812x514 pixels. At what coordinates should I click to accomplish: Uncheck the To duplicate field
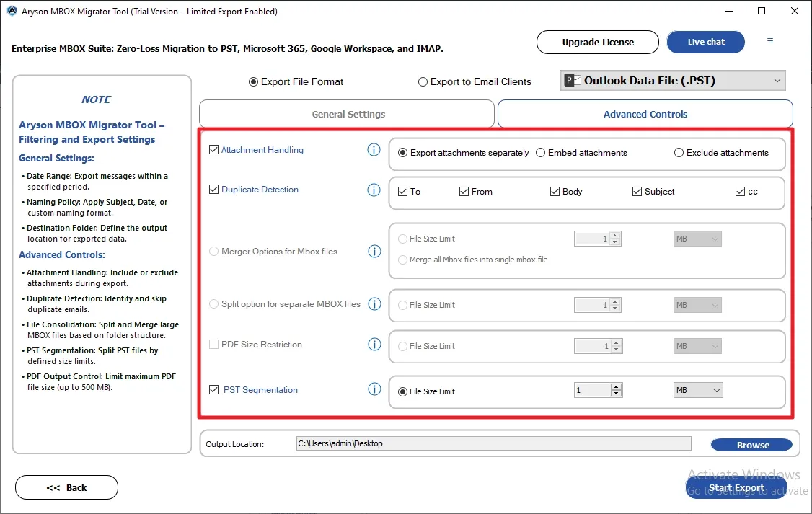pos(402,192)
